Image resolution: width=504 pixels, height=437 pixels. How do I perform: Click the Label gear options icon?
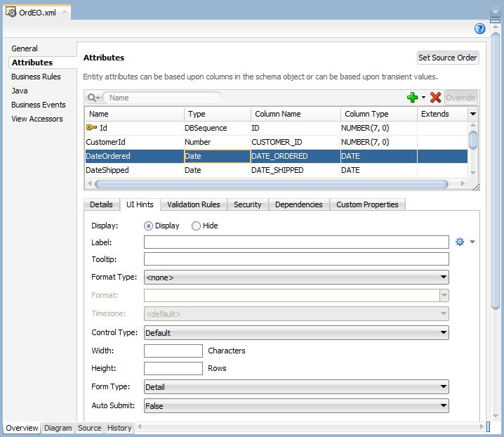click(x=460, y=242)
